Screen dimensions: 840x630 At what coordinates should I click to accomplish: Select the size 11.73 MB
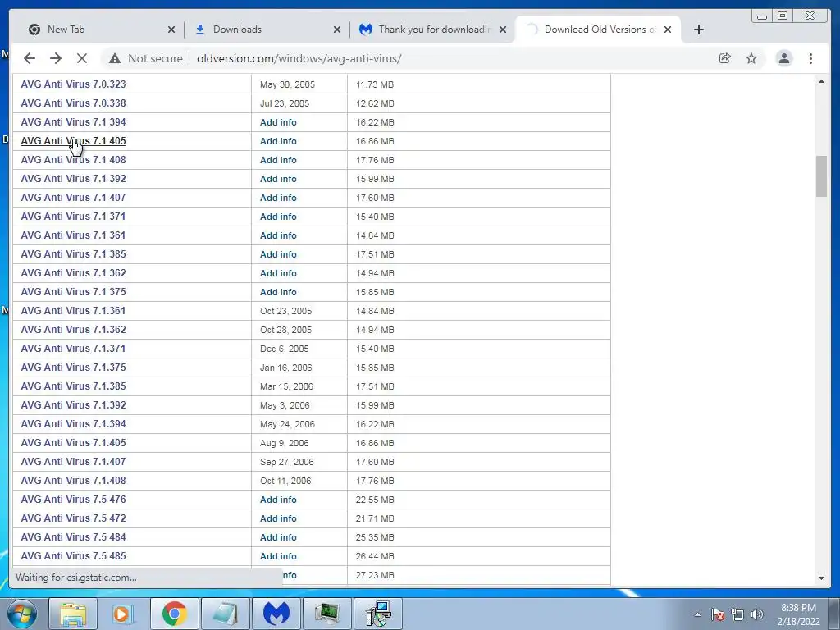coord(375,84)
